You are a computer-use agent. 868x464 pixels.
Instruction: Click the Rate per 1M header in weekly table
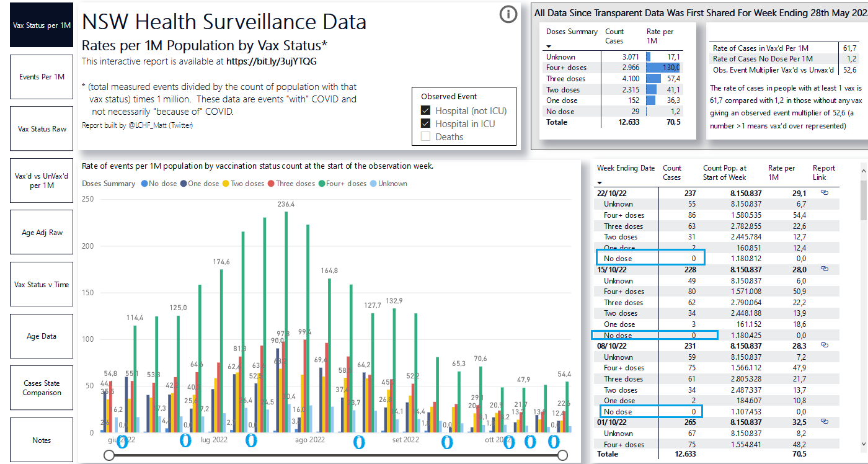[x=781, y=172]
